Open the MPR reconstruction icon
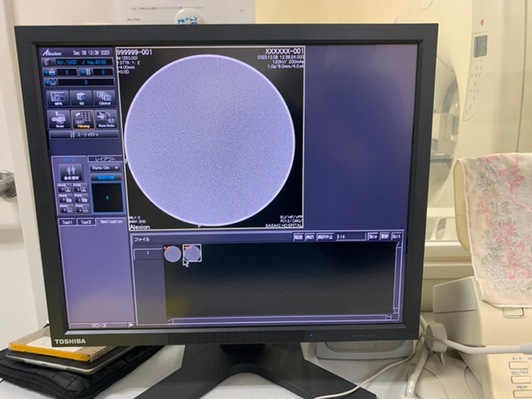 coord(58,98)
